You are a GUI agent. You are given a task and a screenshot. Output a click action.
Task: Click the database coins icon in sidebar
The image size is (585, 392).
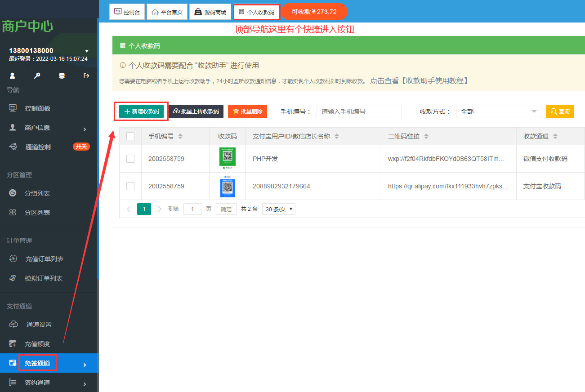pos(62,76)
